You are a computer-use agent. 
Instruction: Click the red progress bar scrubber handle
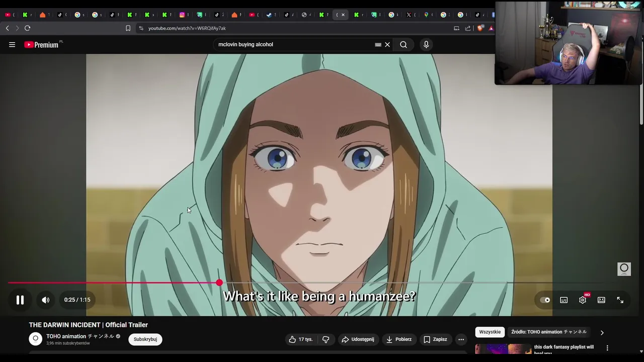pos(219,283)
